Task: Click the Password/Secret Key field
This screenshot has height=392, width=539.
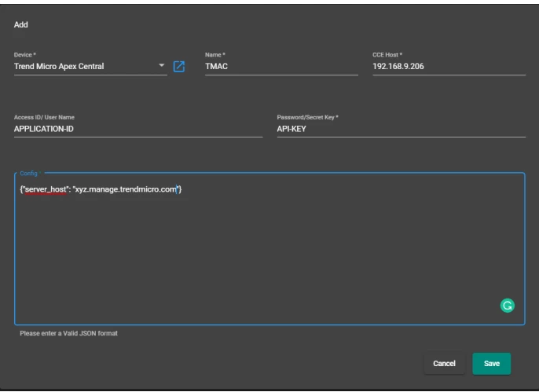Action: point(401,129)
